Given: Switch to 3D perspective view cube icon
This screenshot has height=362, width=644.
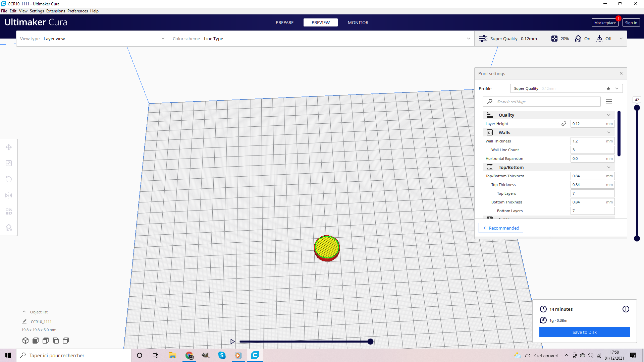Looking at the screenshot, I should pos(25,341).
